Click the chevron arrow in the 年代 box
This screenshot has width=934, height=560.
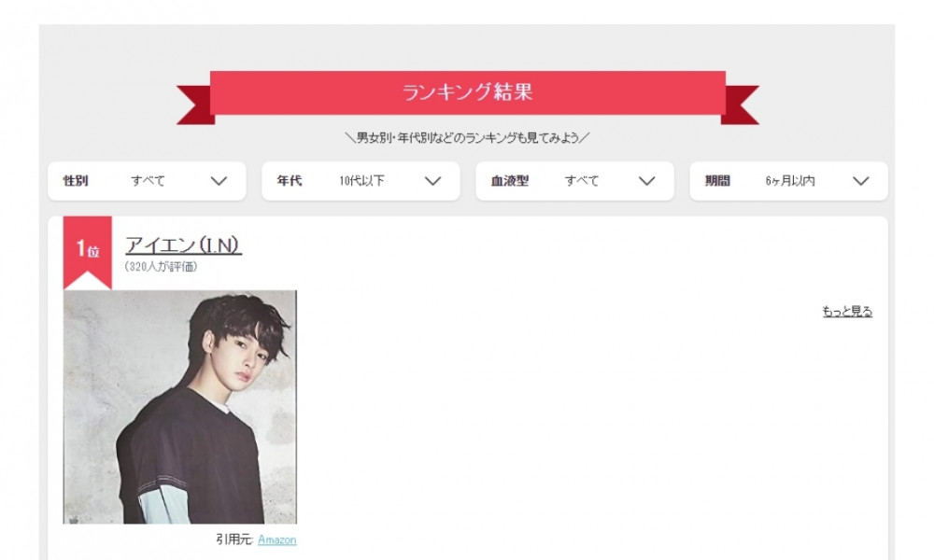point(433,181)
